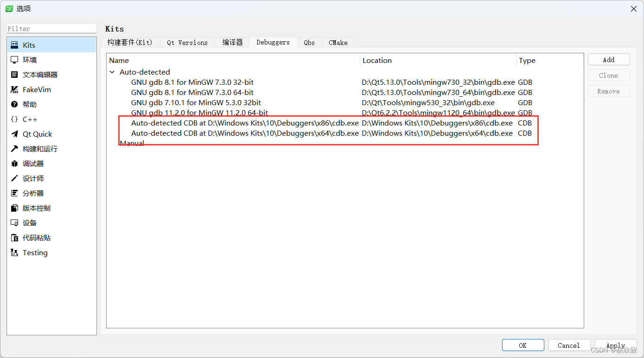Image resolution: width=644 pixels, height=358 pixels.
Task: Select the FakeVim icon
Action: 14,89
